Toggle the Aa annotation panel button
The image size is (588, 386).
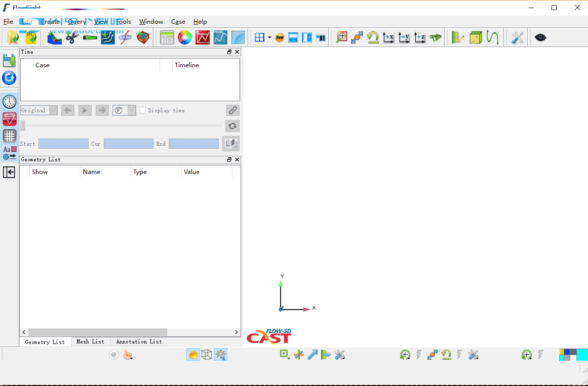[x=10, y=153]
